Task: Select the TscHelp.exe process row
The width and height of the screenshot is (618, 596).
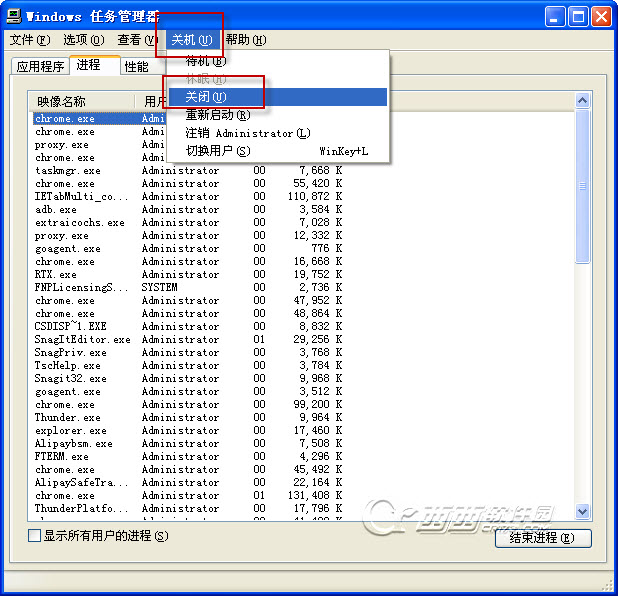Action: click(188, 365)
